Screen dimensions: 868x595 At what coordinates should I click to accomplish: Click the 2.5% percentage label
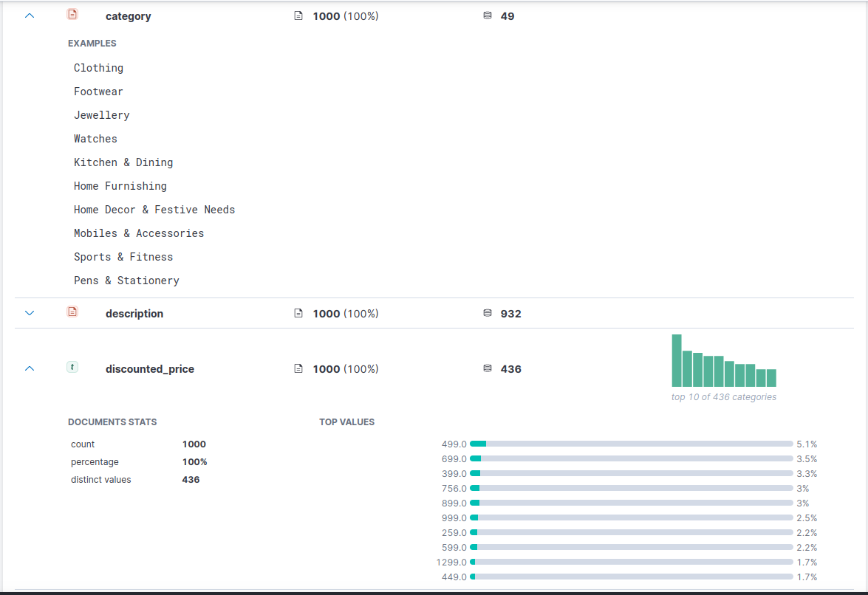tap(807, 518)
